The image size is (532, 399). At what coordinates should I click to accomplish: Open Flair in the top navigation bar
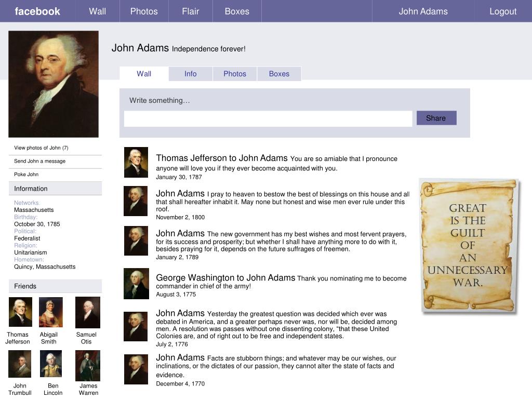point(190,11)
